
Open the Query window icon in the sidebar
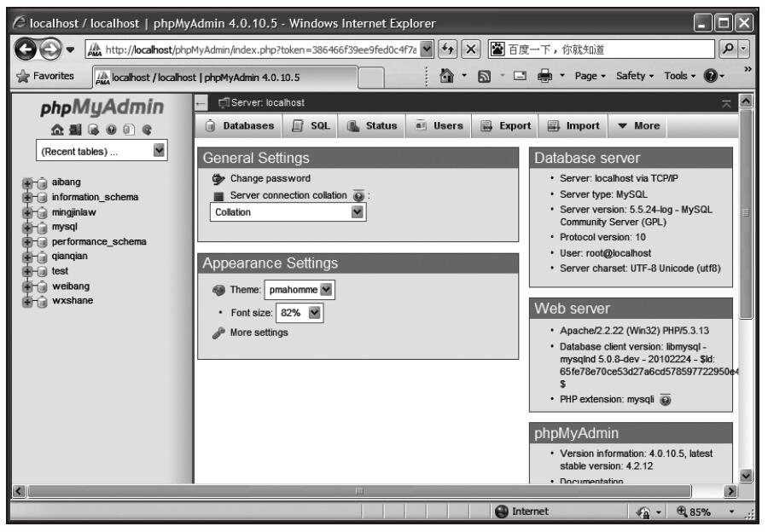[x=93, y=130]
